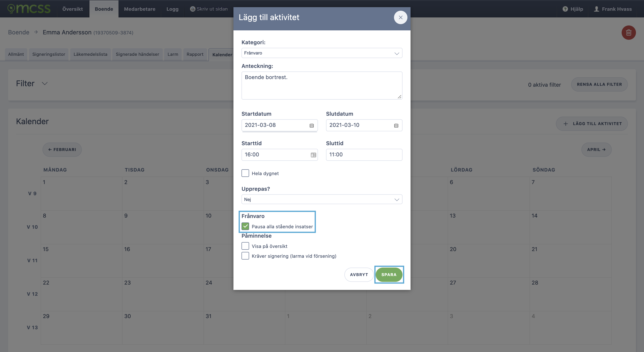This screenshot has height=352, width=644.
Task: Select calendar day 6 on Saturday
Action: 489,193
